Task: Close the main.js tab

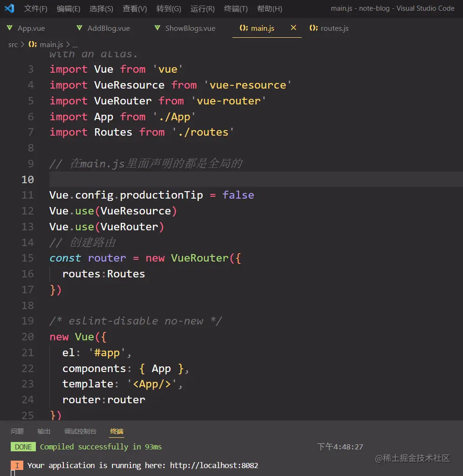Action: pos(293,28)
